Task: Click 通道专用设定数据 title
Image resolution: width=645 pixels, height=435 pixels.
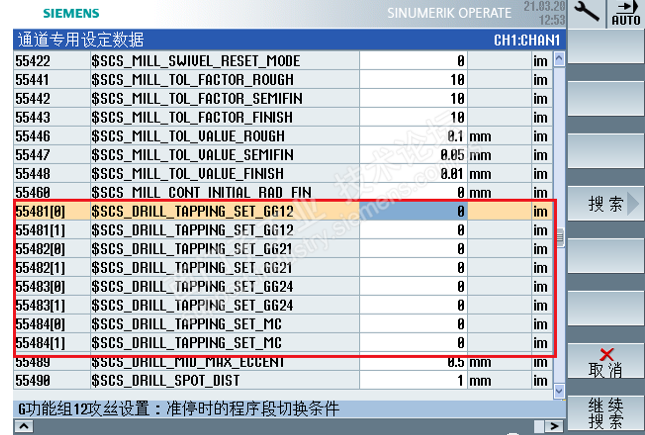Action: 81,40
